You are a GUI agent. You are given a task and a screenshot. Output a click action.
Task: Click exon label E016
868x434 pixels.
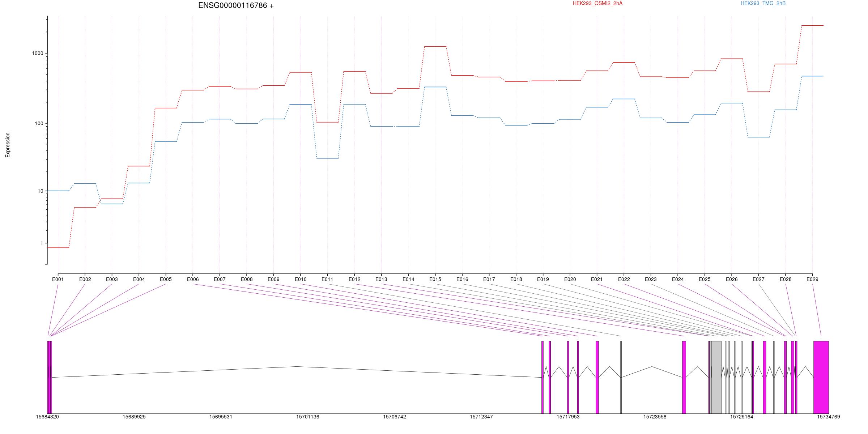click(462, 280)
